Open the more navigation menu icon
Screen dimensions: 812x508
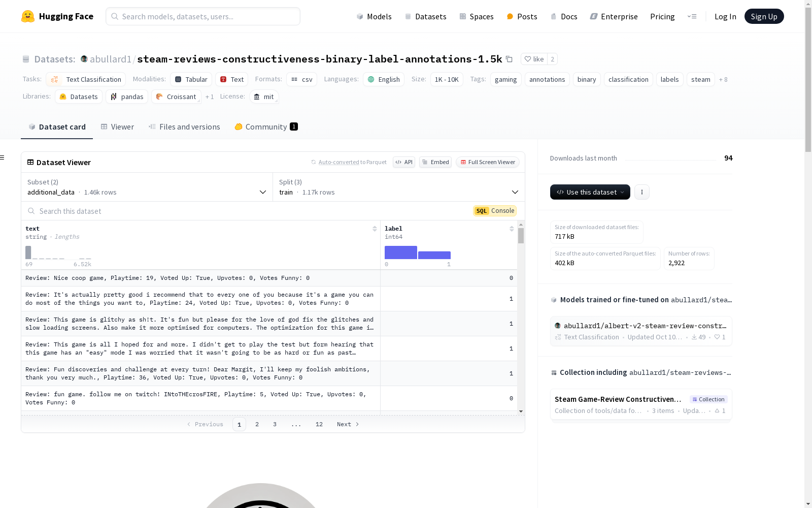coord(692,16)
